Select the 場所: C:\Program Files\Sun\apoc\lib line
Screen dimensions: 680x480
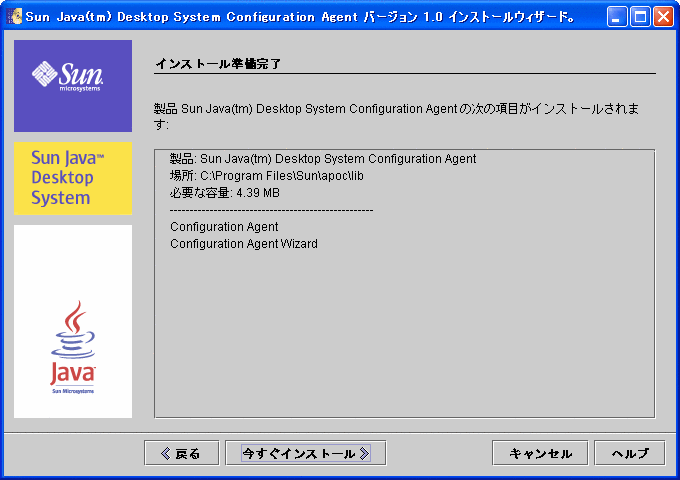[267, 176]
